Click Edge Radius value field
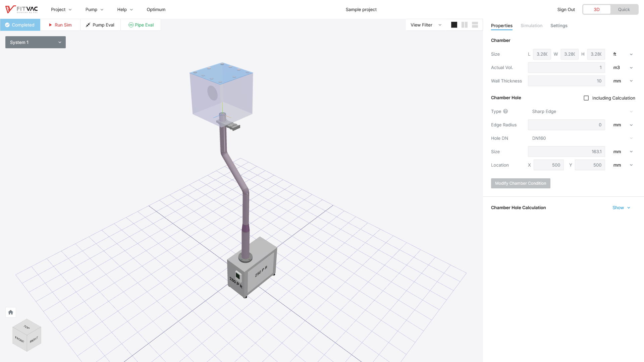The width and height of the screenshot is (644, 362). (566, 125)
